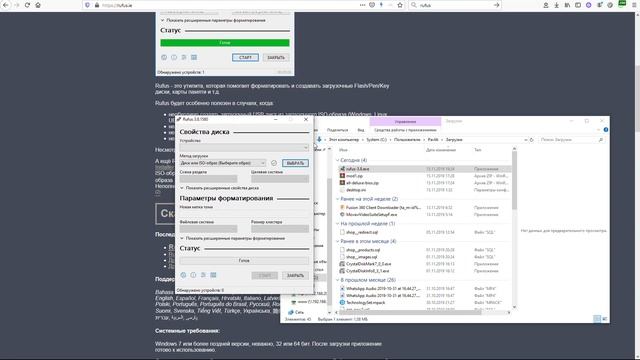Click the ВЫБРАТЬ button in Rufus

coord(295,163)
